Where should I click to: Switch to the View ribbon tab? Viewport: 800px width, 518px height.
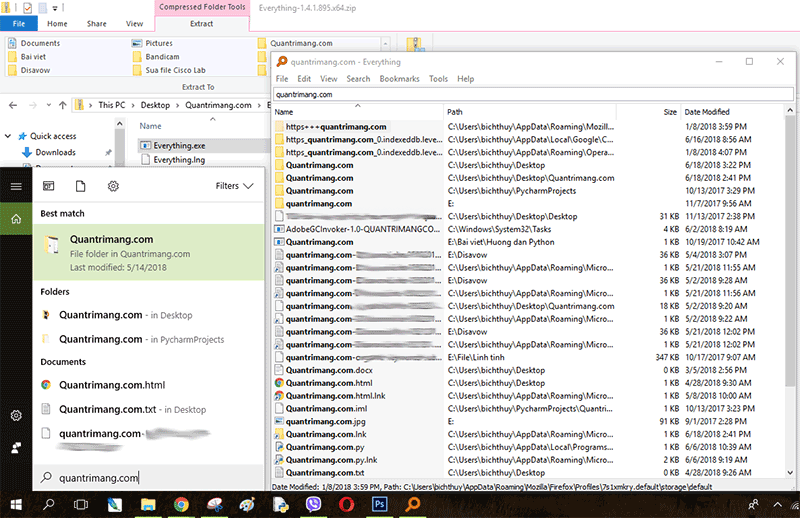point(134,23)
